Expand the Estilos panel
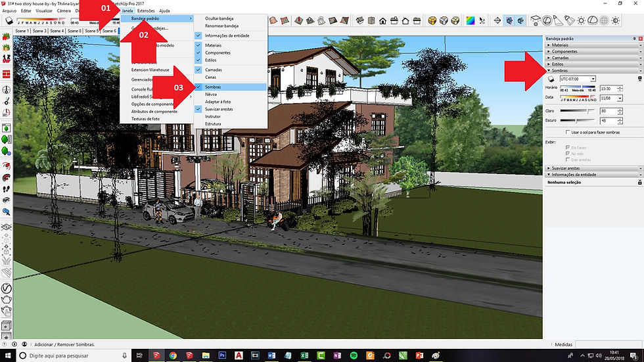The height and width of the screenshot is (362, 644). tap(594, 64)
